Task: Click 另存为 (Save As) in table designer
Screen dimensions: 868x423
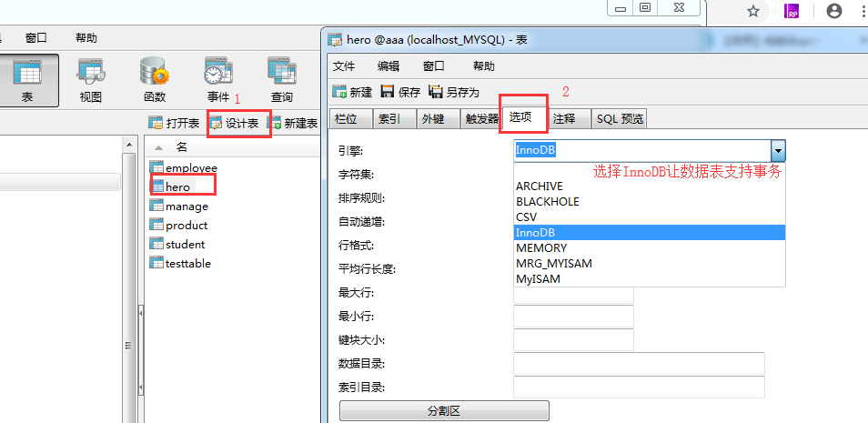Action: coord(454,92)
